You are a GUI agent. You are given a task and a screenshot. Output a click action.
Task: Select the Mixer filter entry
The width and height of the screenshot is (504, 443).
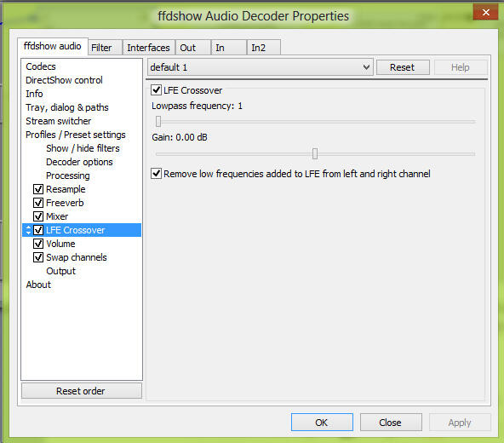point(57,216)
